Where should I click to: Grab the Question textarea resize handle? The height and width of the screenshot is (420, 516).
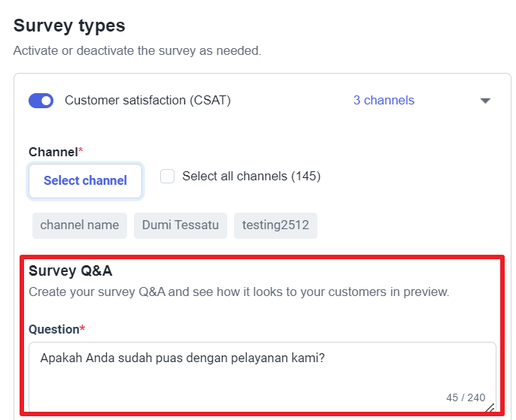pos(490,408)
